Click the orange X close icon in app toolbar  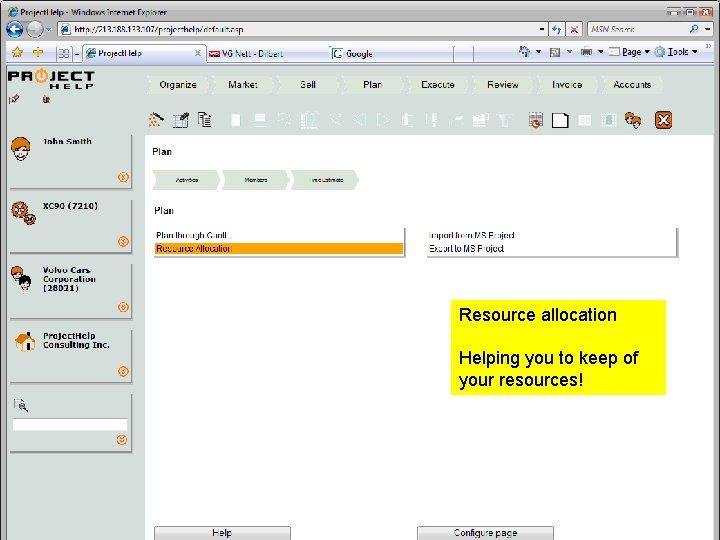663,120
